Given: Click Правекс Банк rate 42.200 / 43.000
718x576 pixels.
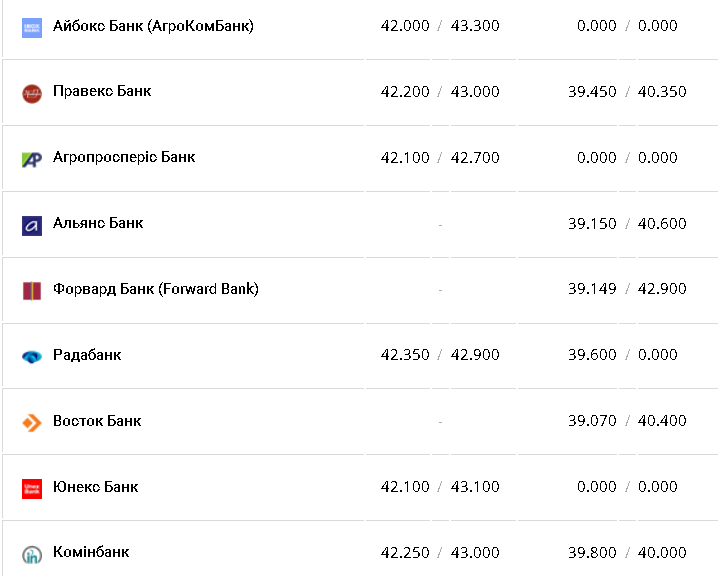Looking at the screenshot, I should (x=440, y=92).
